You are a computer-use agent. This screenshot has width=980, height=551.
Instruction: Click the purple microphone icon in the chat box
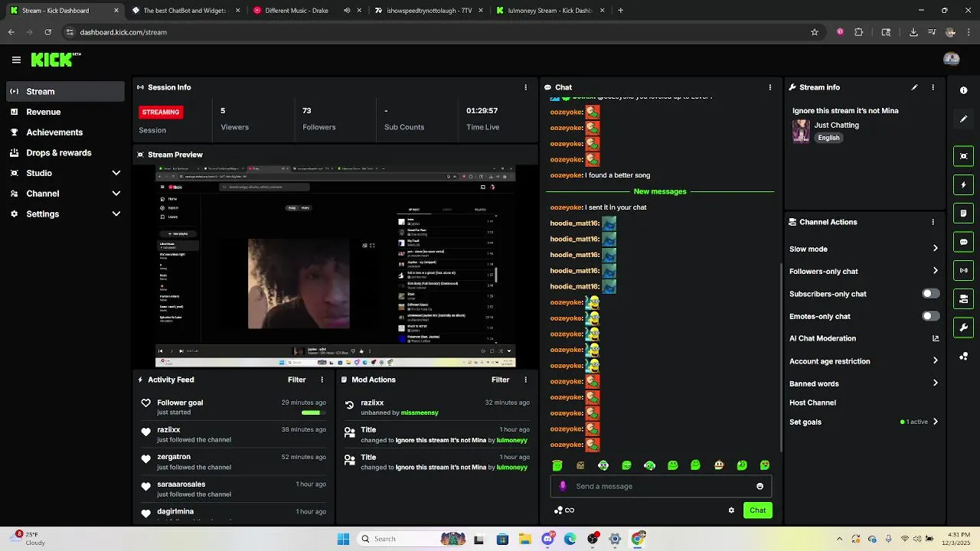563,486
